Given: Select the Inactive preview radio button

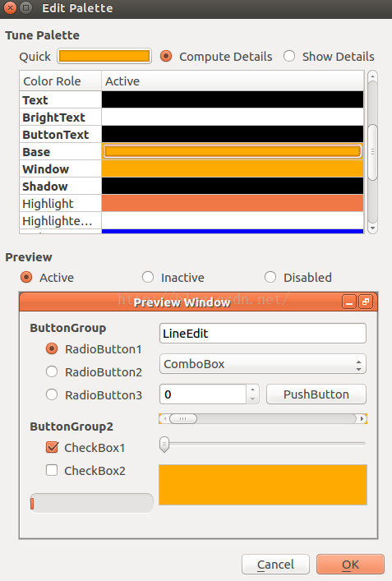Looking at the screenshot, I should click(x=148, y=277).
